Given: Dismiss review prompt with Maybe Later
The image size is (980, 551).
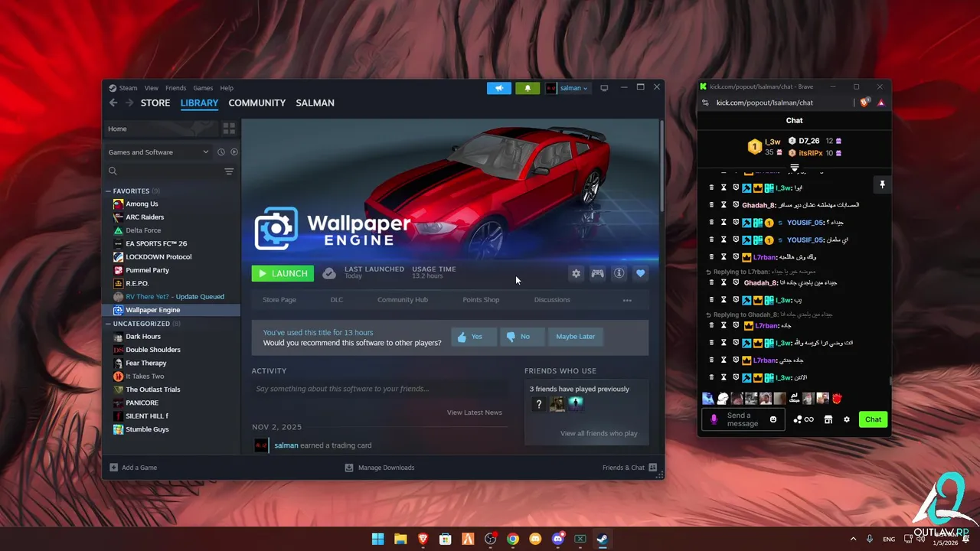Looking at the screenshot, I should click(x=576, y=337).
